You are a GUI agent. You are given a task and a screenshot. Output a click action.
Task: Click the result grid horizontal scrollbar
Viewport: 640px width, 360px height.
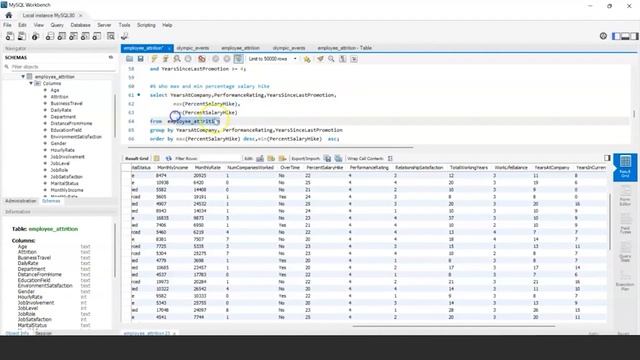[x=453, y=326]
